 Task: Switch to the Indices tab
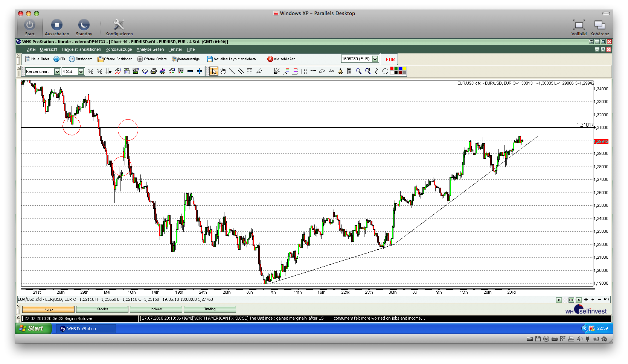click(156, 309)
